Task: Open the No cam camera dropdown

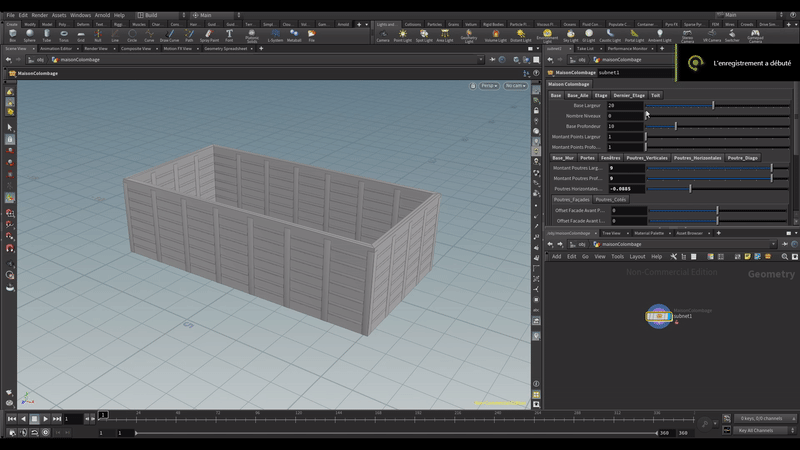Action: (x=515, y=86)
